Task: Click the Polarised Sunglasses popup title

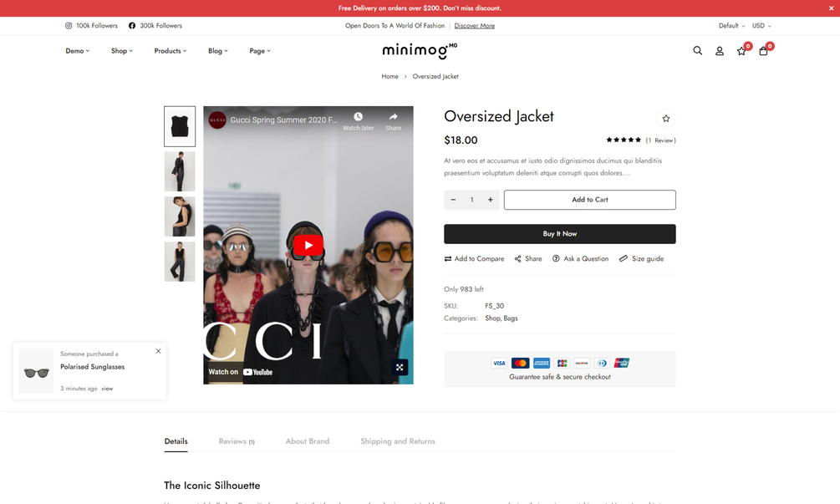Action: 92,367
